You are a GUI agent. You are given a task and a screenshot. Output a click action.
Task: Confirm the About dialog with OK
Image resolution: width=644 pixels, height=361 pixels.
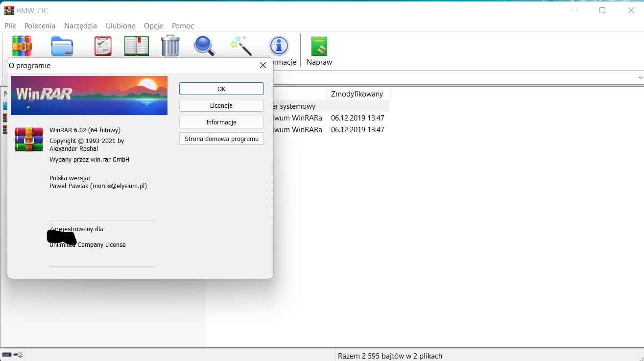coord(221,89)
